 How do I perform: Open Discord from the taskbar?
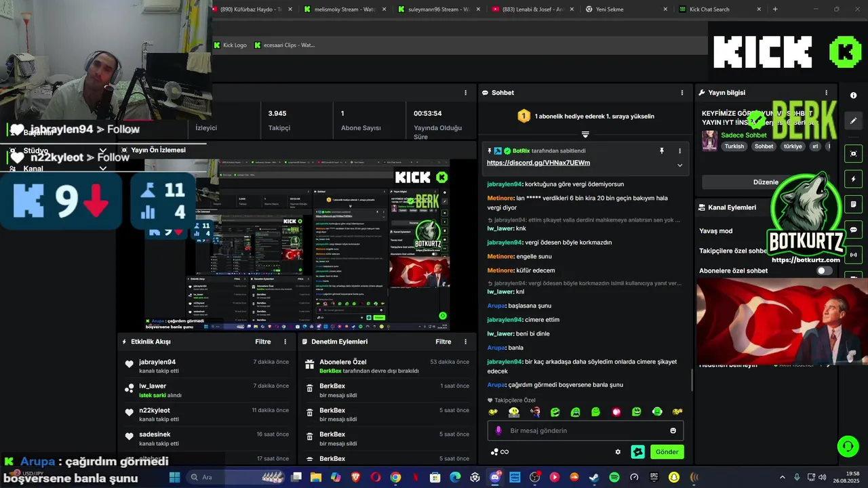coord(495,477)
